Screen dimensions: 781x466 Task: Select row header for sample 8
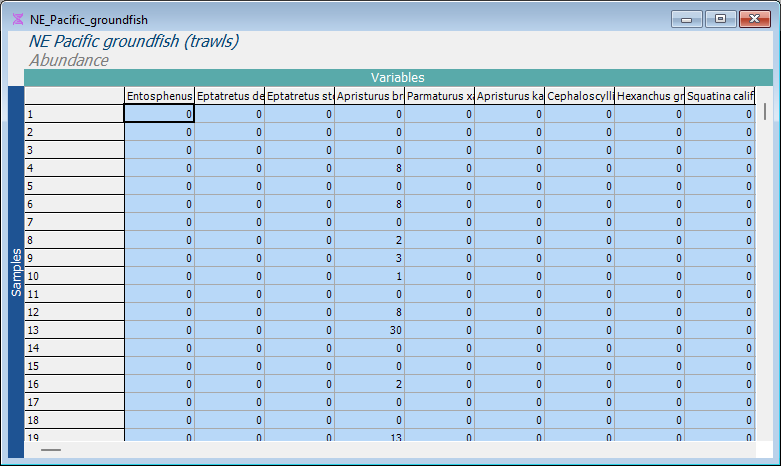[74, 240]
